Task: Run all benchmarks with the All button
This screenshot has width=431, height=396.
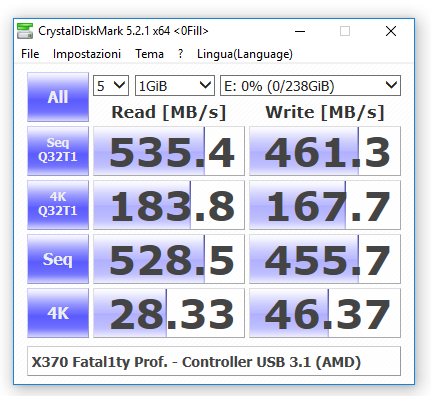Action: 58,97
